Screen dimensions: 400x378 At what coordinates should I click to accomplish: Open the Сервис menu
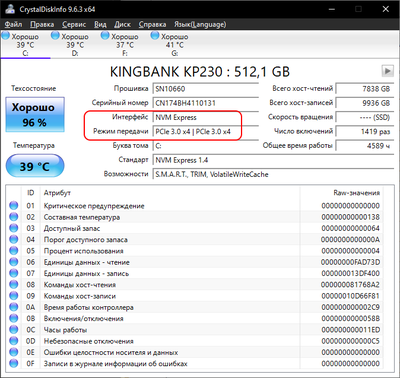(74, 24)
